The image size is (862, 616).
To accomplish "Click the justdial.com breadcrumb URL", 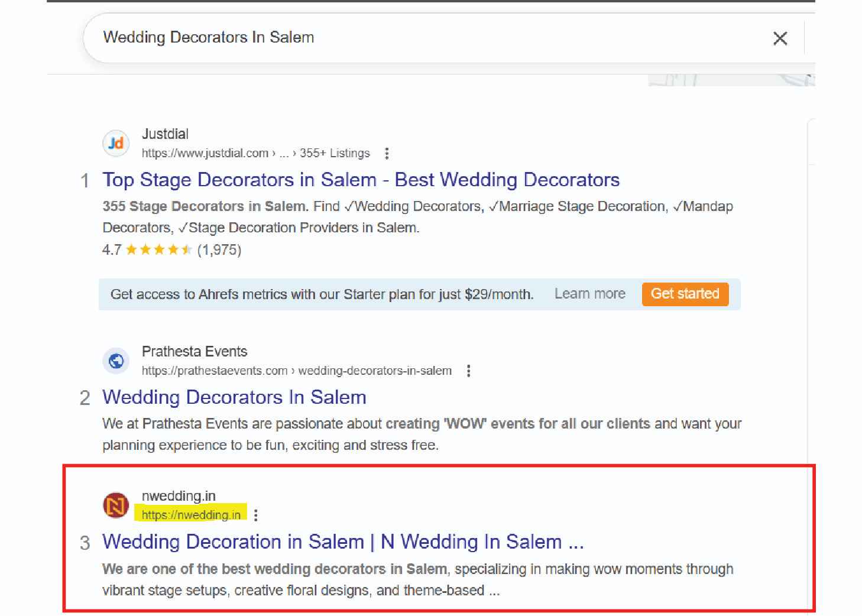I will [x=205, y=154].
